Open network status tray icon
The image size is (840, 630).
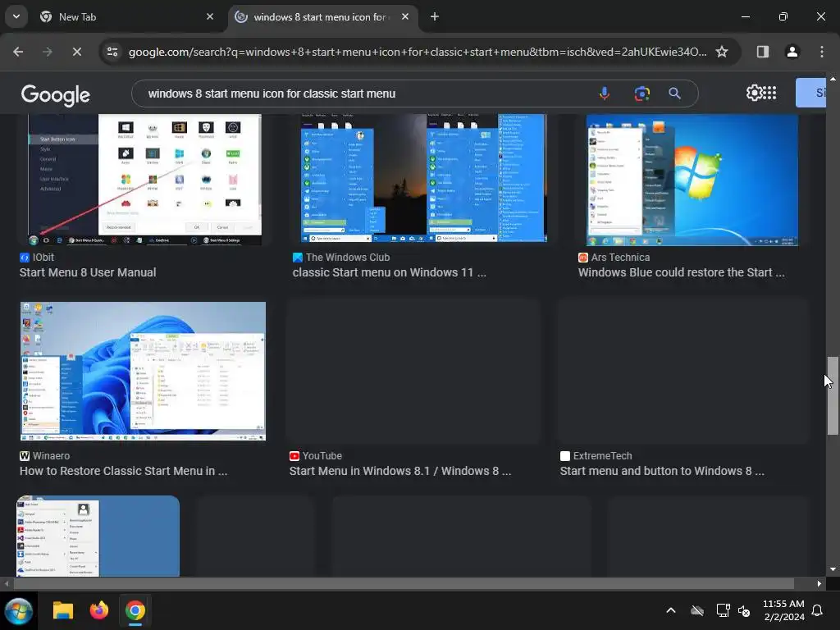pyautogui.click(x=723, y=610)
